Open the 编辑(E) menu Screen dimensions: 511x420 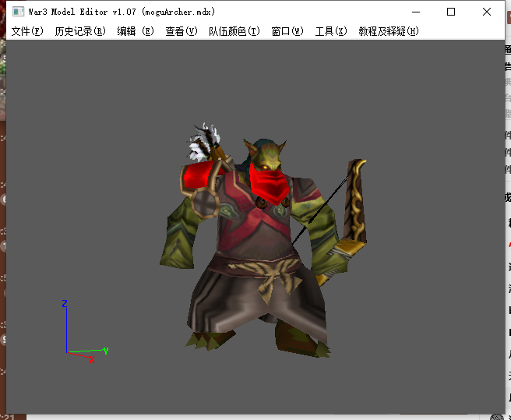click(136, 31)
